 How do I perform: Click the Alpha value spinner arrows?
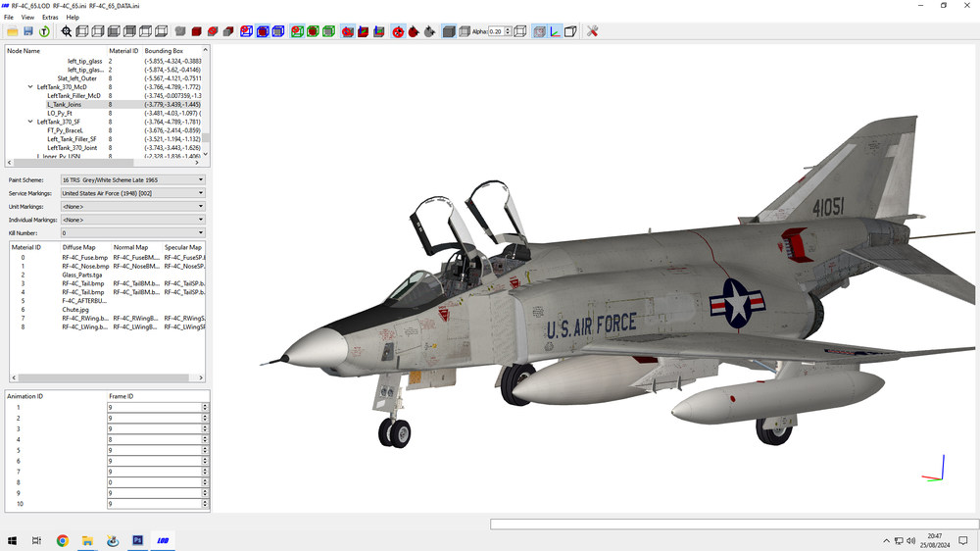pos(508,31)
